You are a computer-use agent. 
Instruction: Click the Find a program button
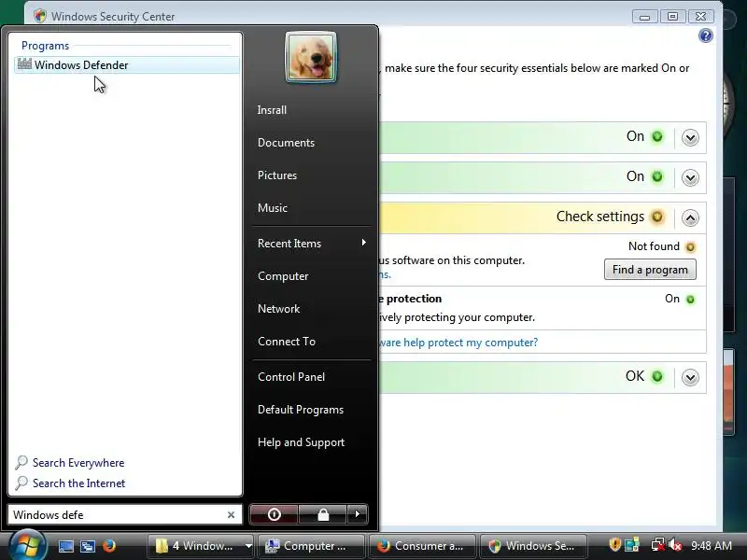point(650,270)
